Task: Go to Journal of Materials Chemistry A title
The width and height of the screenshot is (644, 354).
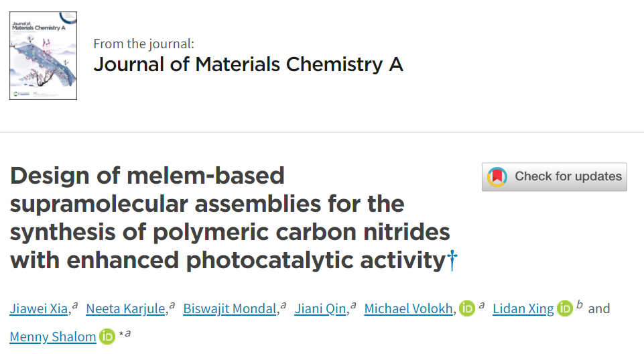Action: click(249, 64)
